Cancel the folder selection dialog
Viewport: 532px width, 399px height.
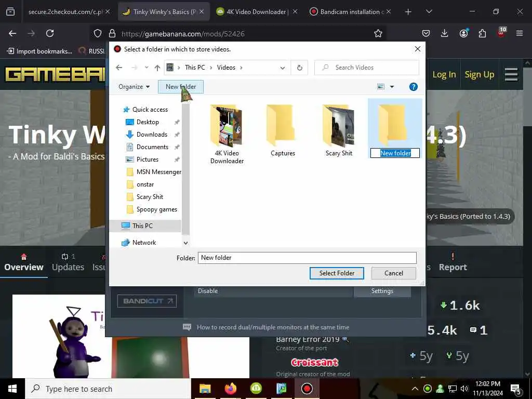[x=394, y=273]
